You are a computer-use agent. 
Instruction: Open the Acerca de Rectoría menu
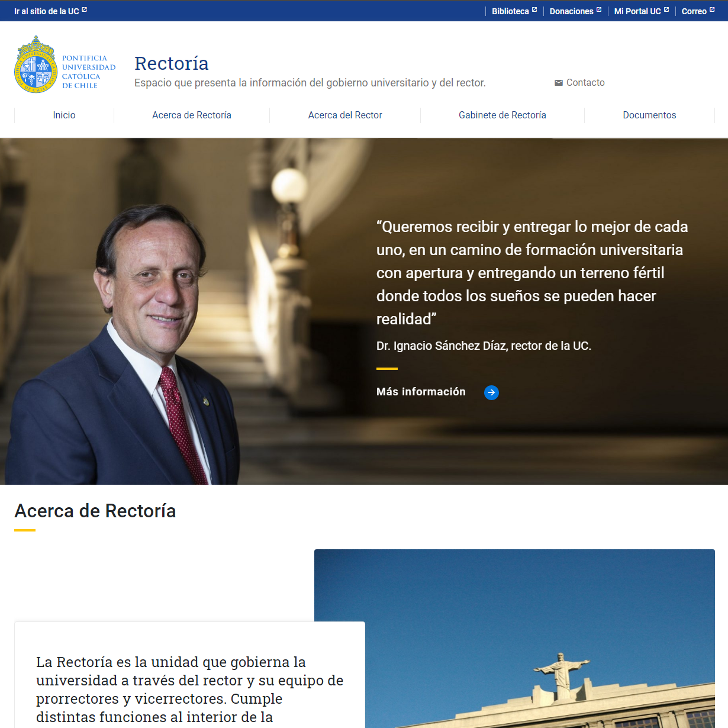pyautogui.click(x=192, y=115)
